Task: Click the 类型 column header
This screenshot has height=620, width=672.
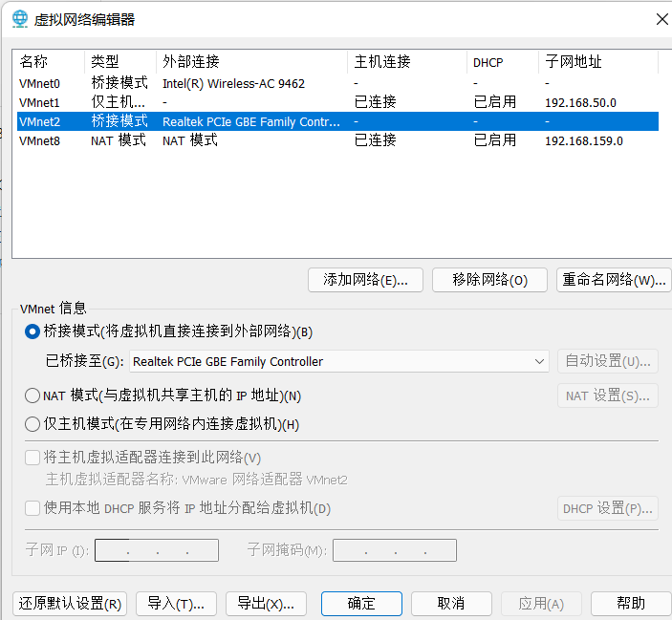Action: tap(120, 62)
